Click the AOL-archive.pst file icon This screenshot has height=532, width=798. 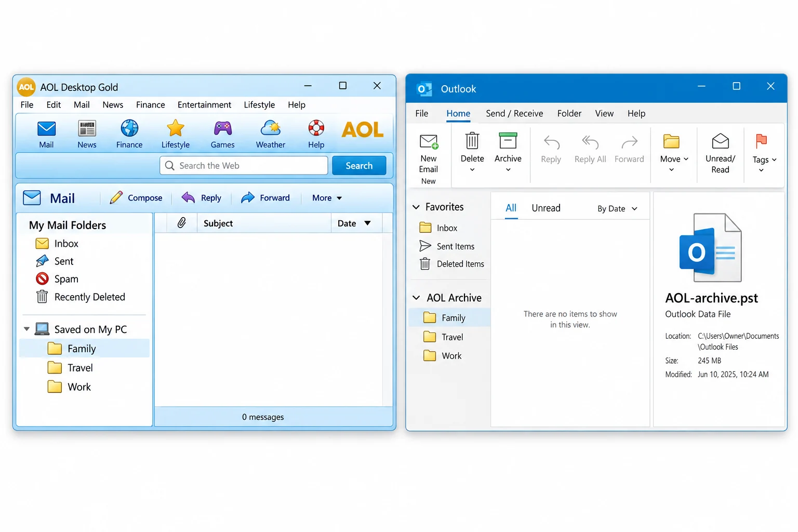point(711,247)
